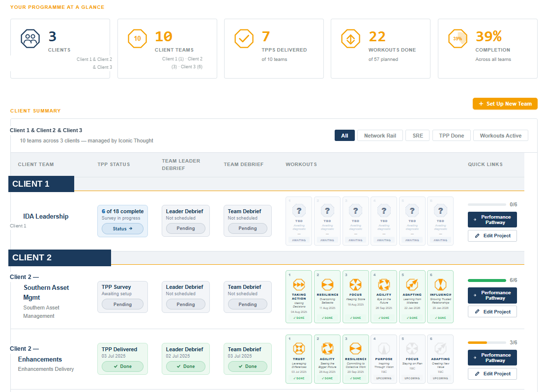545x392 pixels.
Task: Open Trust workout card in Enhancements row
Action: (x=299, y=359)
